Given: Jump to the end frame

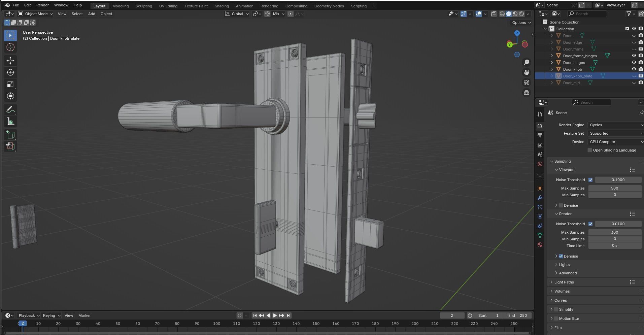Looking at the screenshot, I should 289,315.
